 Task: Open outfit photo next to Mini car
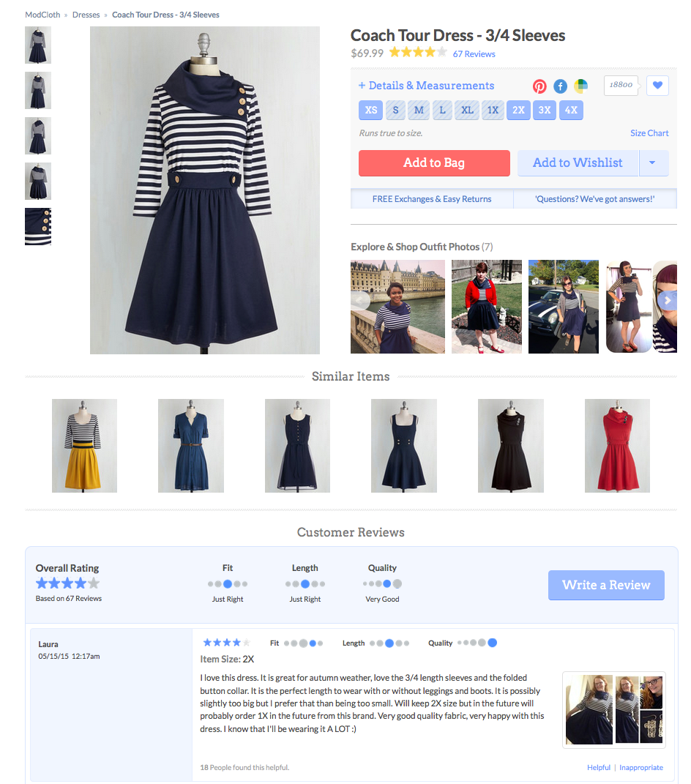(x=564, y=307)
